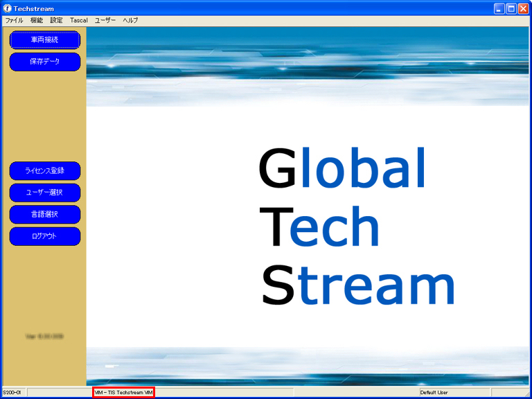Click the Techstream title bar icon
The image size is (532, 399).
(7, 8)
